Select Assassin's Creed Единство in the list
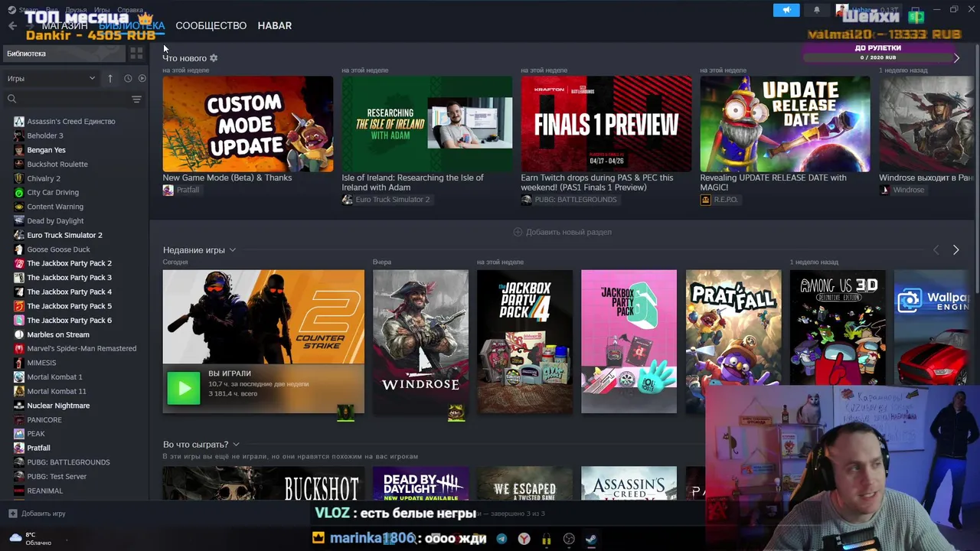Image resolution: width=980 pixels, height=551 pixels. [x=71, y=122]
